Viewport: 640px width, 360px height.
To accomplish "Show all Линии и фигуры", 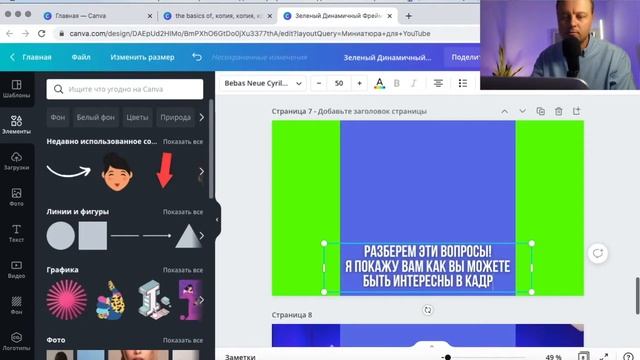I will click(x=183, y=212).
